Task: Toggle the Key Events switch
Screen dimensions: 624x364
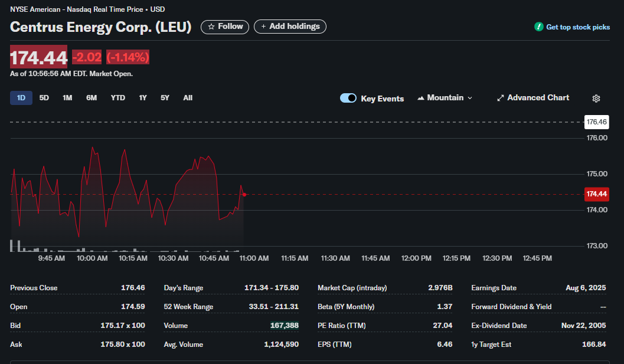Action: 348,98
